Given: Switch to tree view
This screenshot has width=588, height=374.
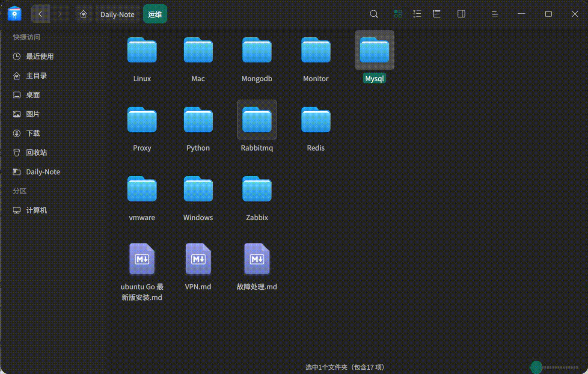Looking at the screenshot, I should (x=437, y=14).
